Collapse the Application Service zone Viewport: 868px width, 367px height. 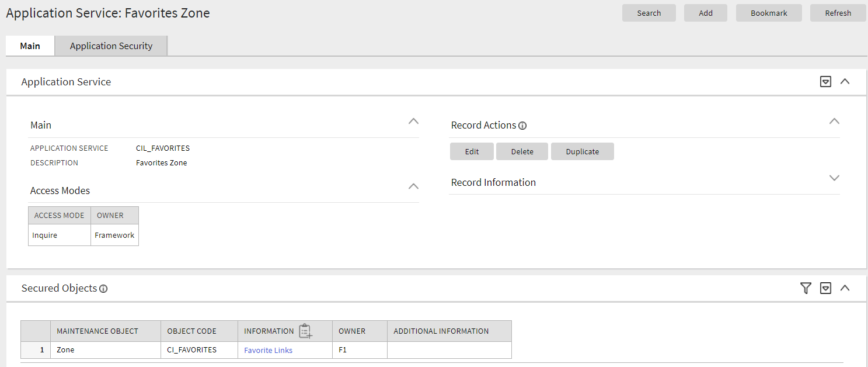point(845,81)
